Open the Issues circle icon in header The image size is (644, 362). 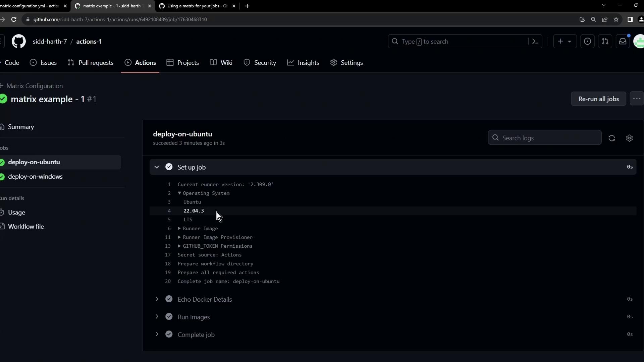pyautogui.click(x=587, y=42)
